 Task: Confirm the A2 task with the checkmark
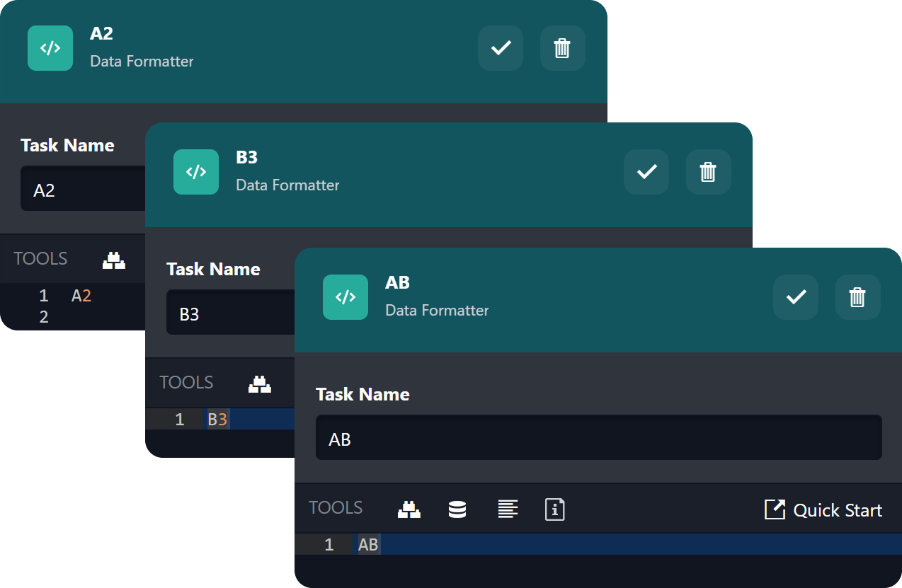click(501, 48)
